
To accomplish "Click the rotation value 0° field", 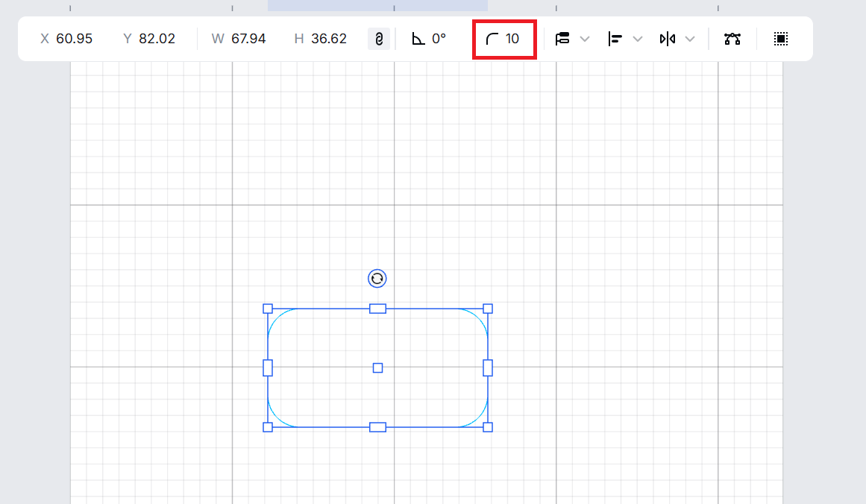I will (x=439, y=39).
